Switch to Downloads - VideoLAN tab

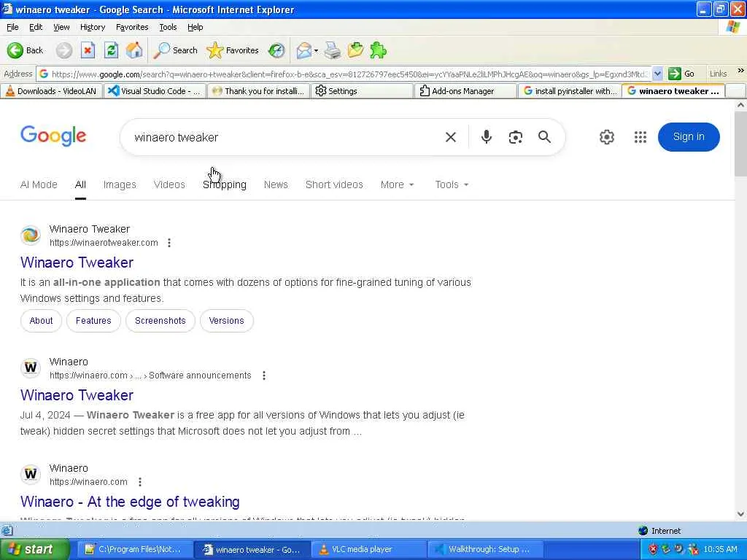tap(51, 91)
